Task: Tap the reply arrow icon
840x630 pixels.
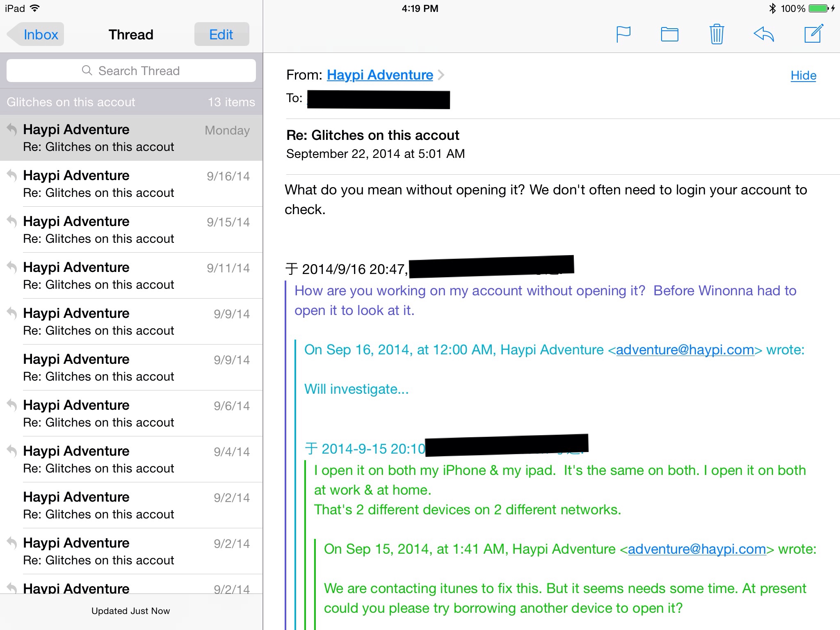Action: pyautogui.click(x=763, y=34)
